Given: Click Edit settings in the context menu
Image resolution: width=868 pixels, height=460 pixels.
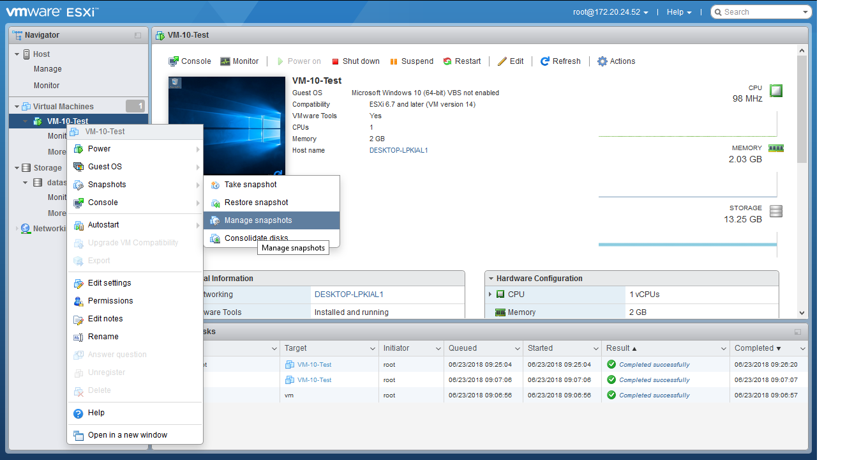Looking at the screenshot, I should click(109, 283).
